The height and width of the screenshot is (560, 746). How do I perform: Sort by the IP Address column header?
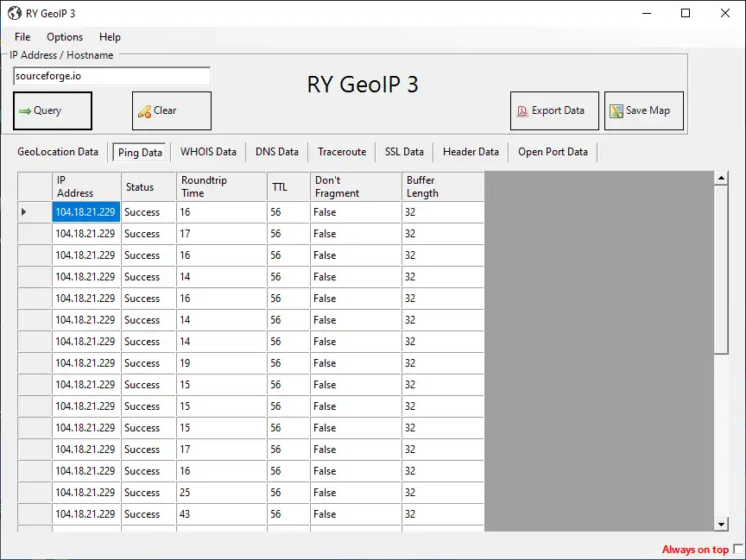coord(86,186)
